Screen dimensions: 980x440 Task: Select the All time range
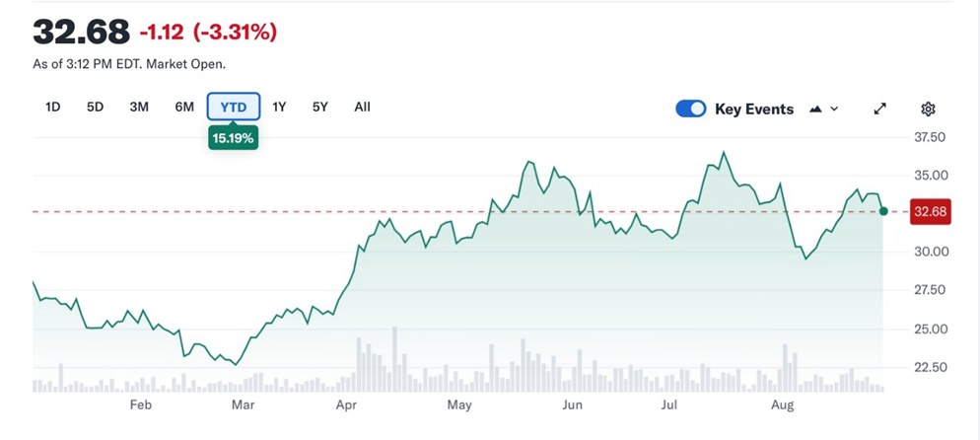(362, 107)
